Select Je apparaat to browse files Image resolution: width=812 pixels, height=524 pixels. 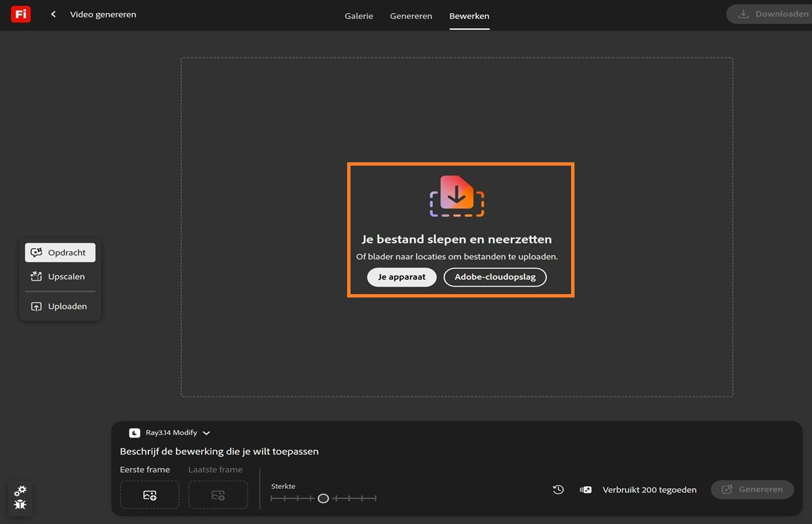click(401, 277)
